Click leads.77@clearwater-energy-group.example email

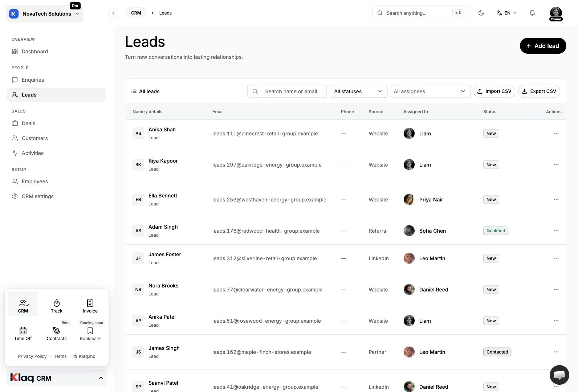[x=267, y=290]
